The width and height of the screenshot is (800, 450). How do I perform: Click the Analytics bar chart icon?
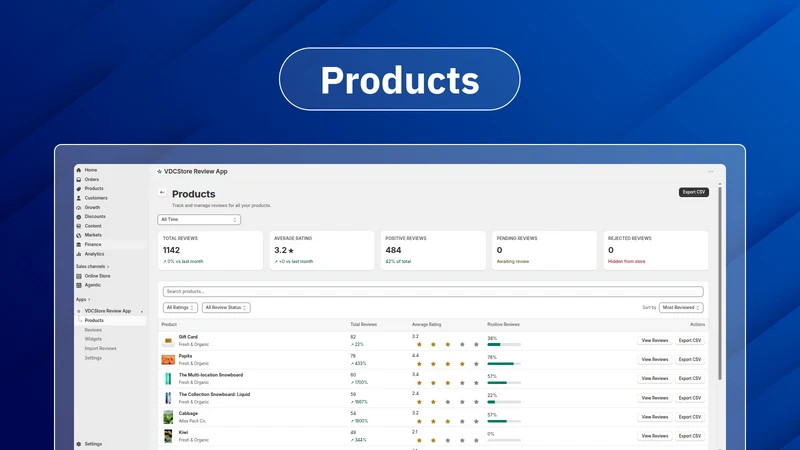pos(79,254)
